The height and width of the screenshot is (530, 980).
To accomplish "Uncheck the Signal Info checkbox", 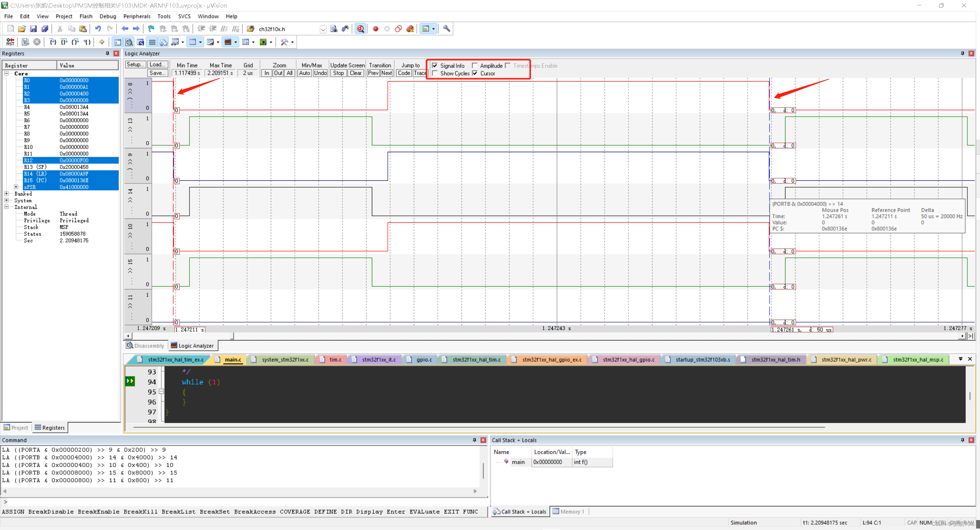I will coord(435,65).
